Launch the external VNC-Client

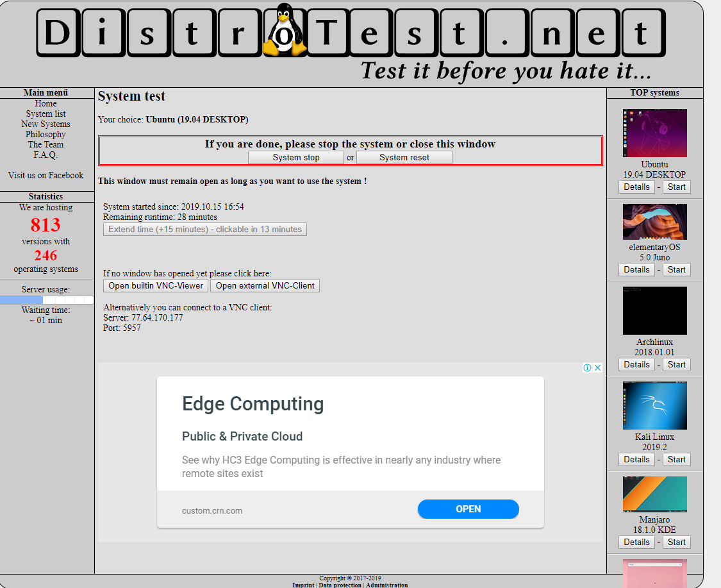tap(265, 285)
